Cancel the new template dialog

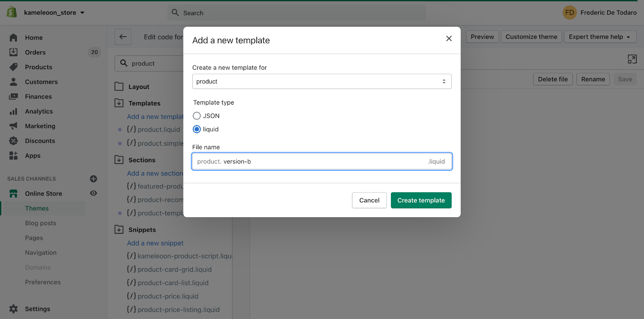[x=369, y=200]
